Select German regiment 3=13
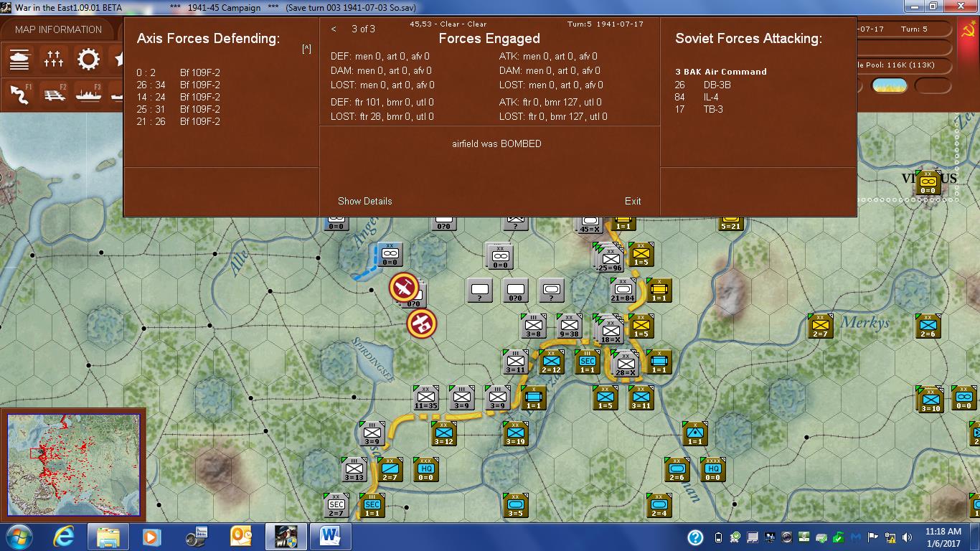The width and height of the screenshot is (980, 551). pos(354,469)
